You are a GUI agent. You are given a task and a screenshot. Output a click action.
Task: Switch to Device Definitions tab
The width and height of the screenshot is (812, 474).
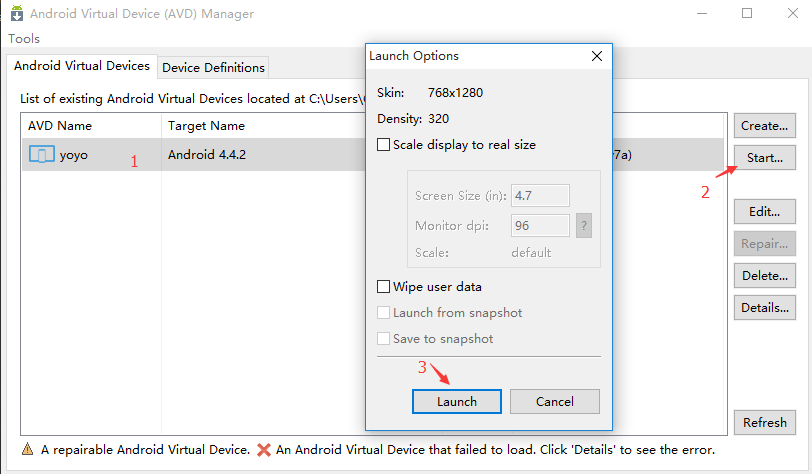(x=213, y=67)
